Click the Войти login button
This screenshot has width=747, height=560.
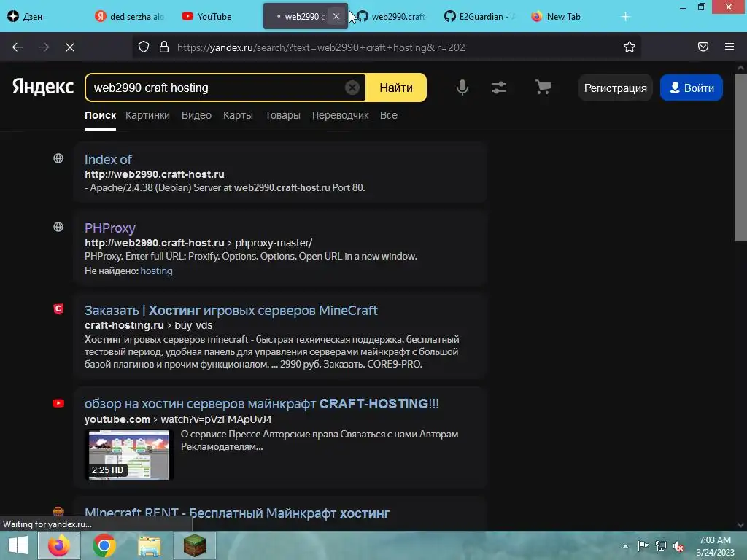692,87
